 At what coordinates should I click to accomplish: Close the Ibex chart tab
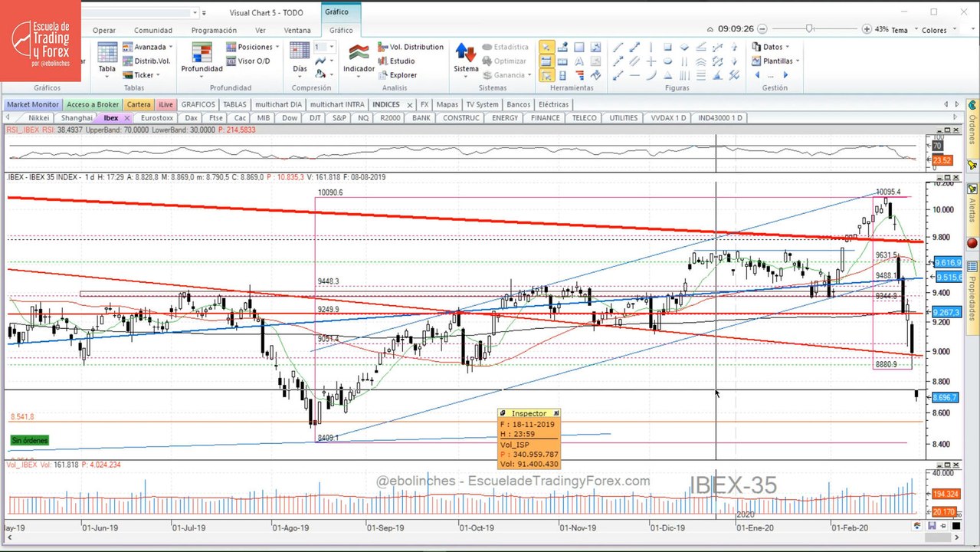pos(127,118)
